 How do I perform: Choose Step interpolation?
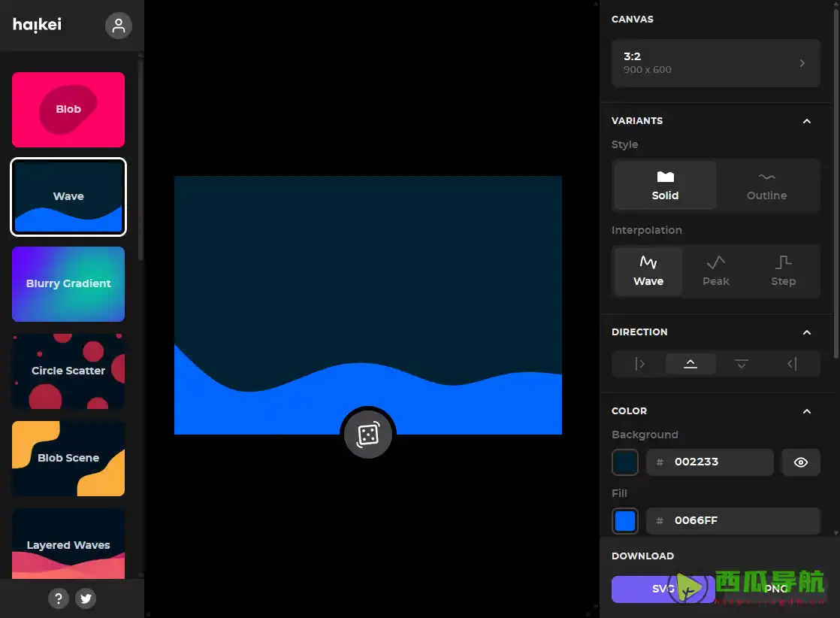coord(783,271)
